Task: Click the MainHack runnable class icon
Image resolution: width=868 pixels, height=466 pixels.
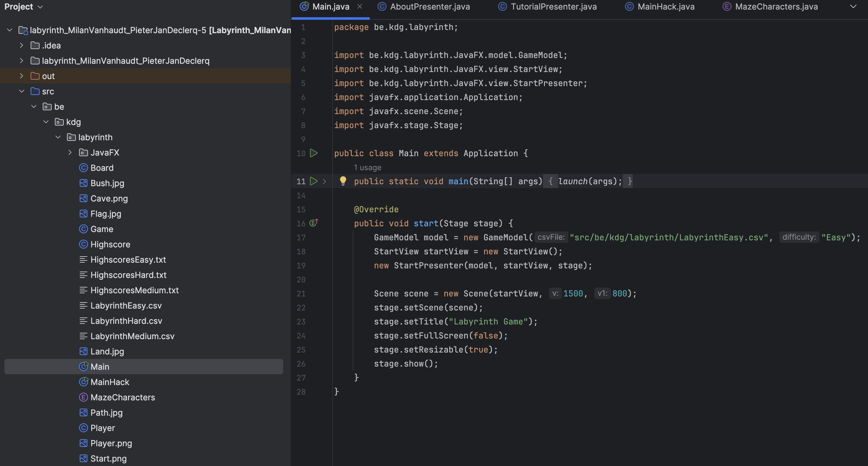Action: 84,382
